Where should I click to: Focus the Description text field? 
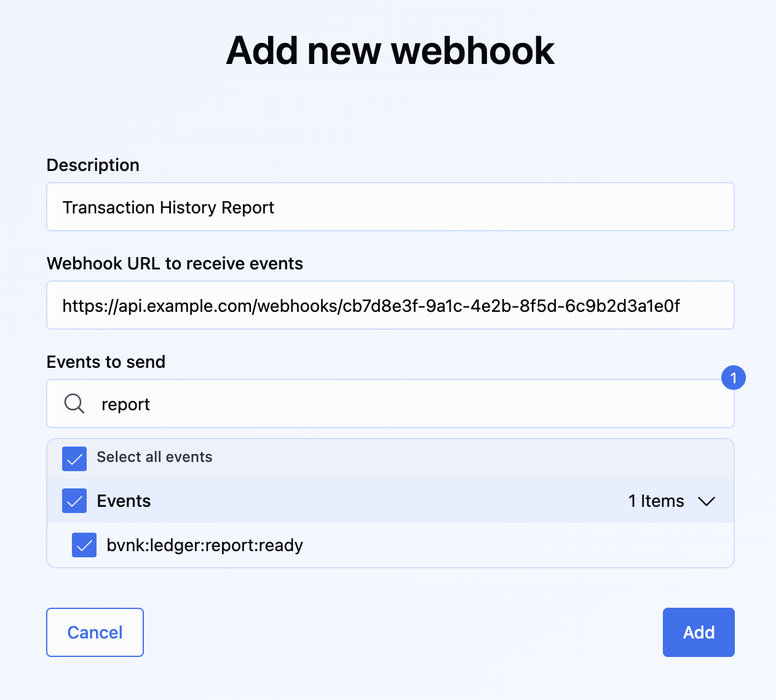pos(390,207)
